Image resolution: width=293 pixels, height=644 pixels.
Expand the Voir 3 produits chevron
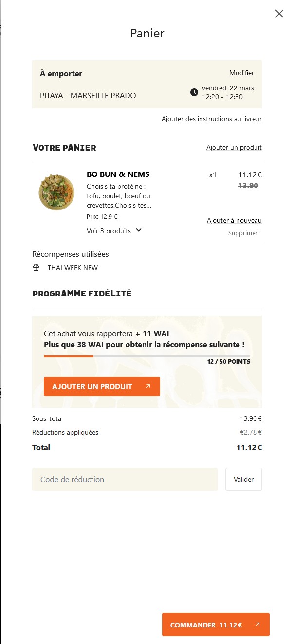click(139, 230)
